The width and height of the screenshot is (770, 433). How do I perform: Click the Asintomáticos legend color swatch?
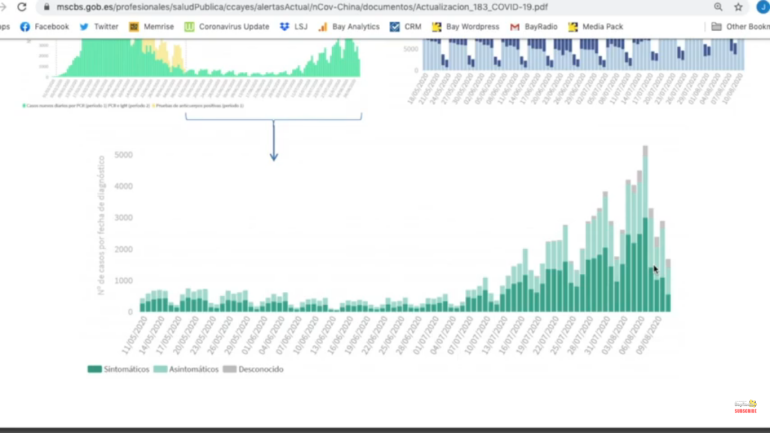[x=160, y=369]
